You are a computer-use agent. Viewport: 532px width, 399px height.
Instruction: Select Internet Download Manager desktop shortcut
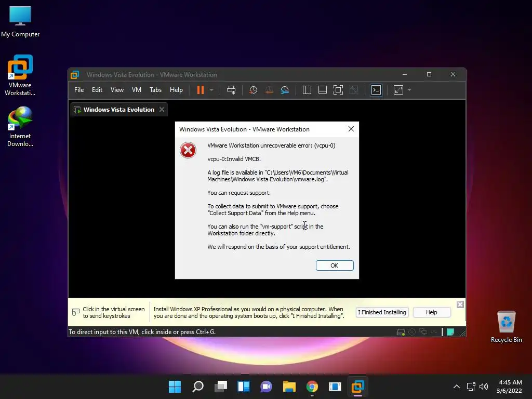coord(20,126)
